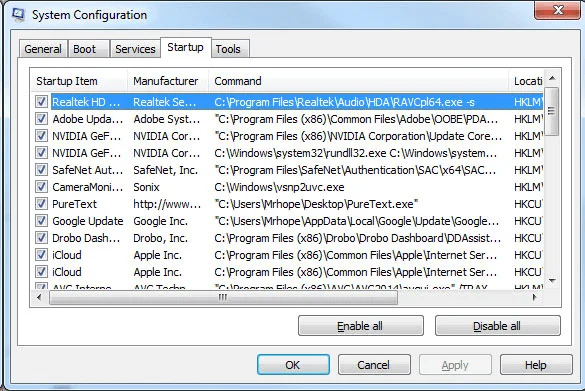Uncheck the PureText startup item
The image size is (585, 391).
pyautogui.click(x=41, y=204)
